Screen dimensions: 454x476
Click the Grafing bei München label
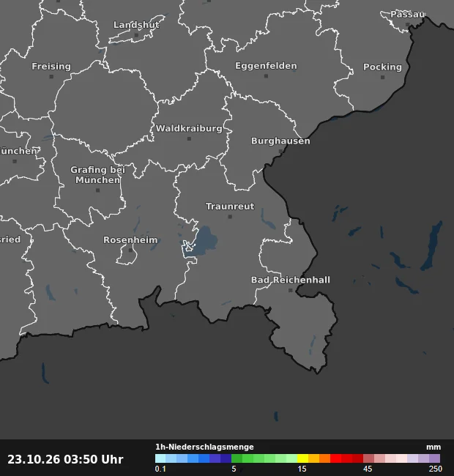(97, 175)
